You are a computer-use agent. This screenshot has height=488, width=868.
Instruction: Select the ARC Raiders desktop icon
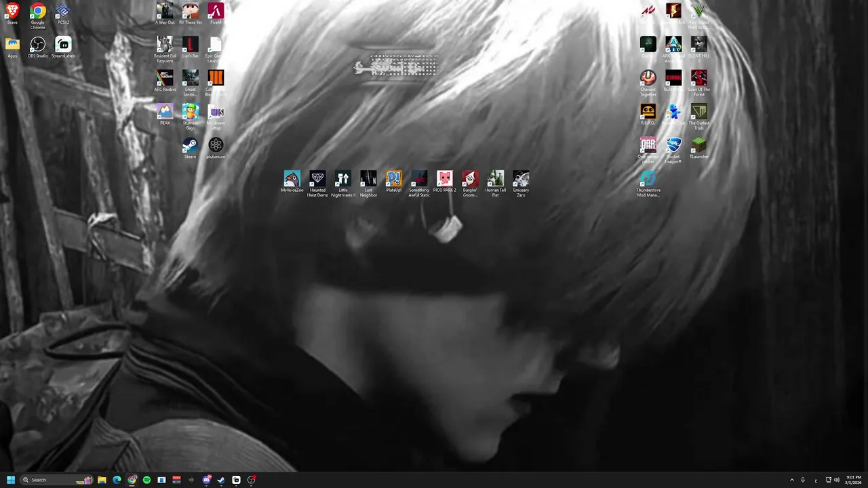(165, 81)
